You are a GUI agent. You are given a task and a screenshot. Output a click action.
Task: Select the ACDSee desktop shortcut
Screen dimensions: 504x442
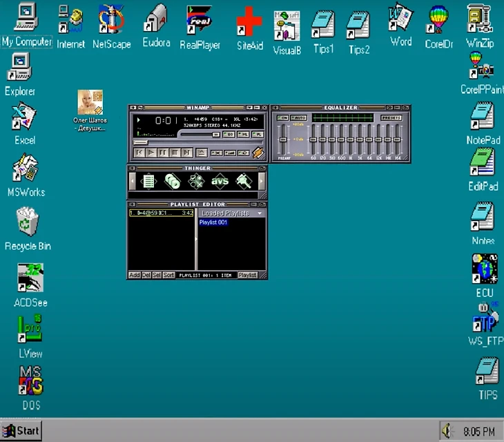[x=30, y=278]
